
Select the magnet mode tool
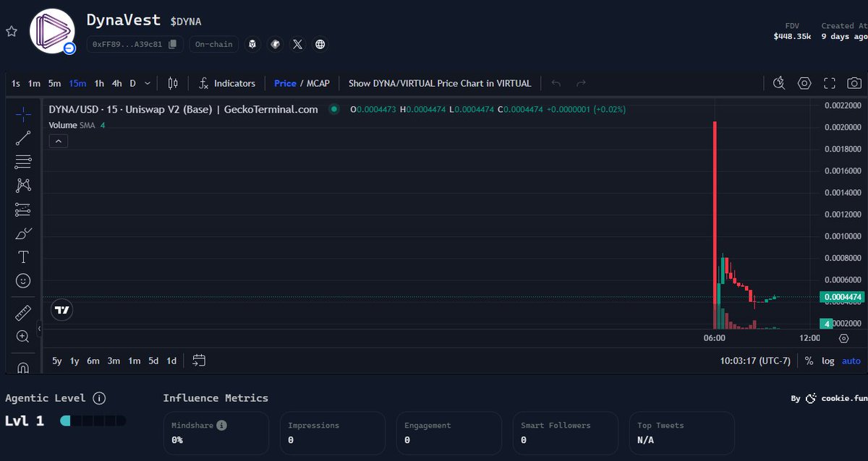click(23, 367)
